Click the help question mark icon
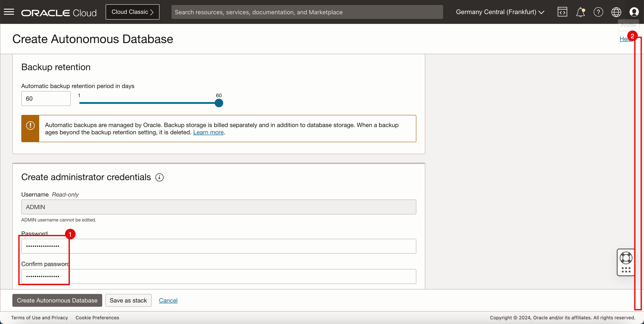 [x=598, y=12]
